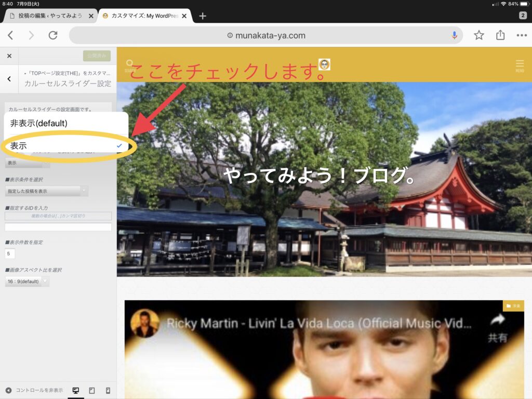
Task: Show the open tabs count badge
Action: click(x=523, y=15)
